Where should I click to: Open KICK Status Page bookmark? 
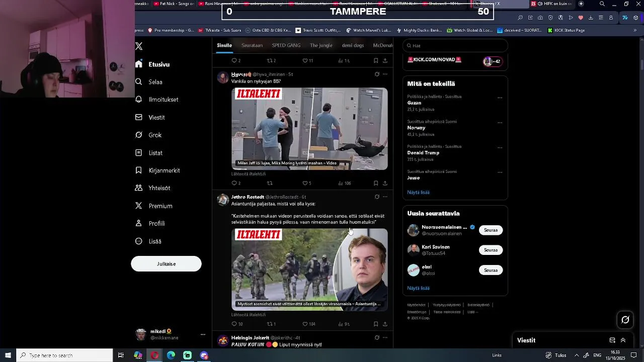click(x=566, y=30)
